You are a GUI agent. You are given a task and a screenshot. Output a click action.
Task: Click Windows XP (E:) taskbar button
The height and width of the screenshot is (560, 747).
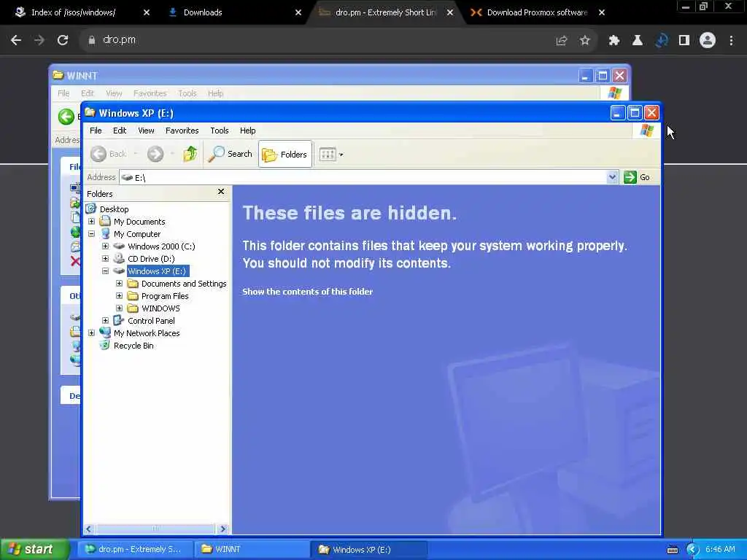[368, 549]
